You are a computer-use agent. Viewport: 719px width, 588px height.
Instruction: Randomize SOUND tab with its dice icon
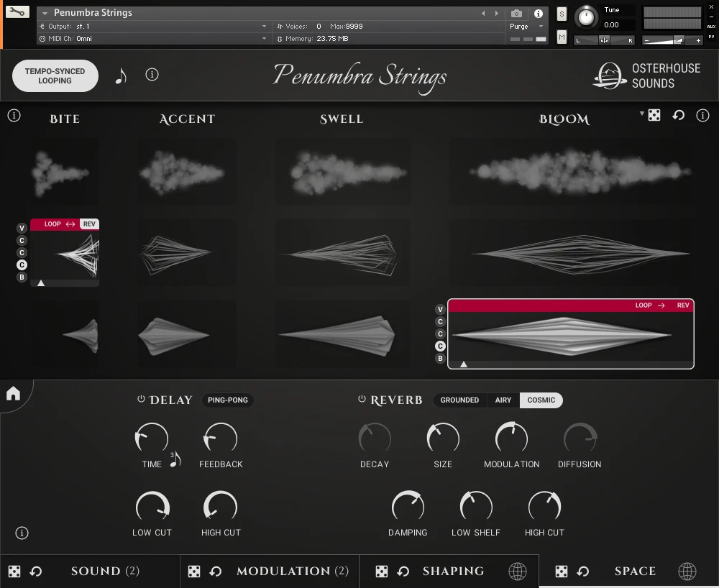click(x=14, y=571)
